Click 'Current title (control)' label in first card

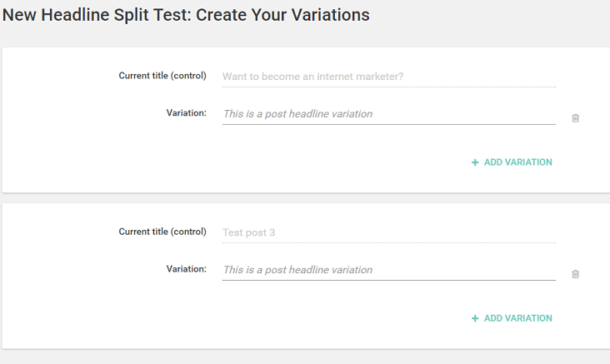click(162, 76)
